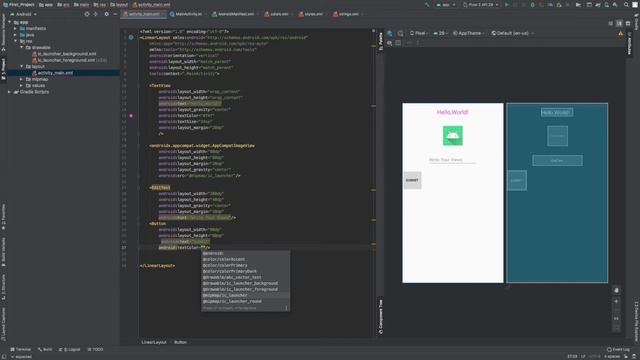The height and width of the screenshot is (360, 640).
Task: Open the layout warning triangle icon
Action: coord(621,33)
